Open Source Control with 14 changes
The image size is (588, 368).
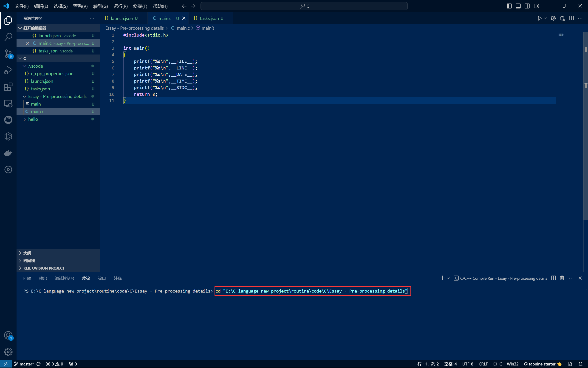tap(8, 54)
